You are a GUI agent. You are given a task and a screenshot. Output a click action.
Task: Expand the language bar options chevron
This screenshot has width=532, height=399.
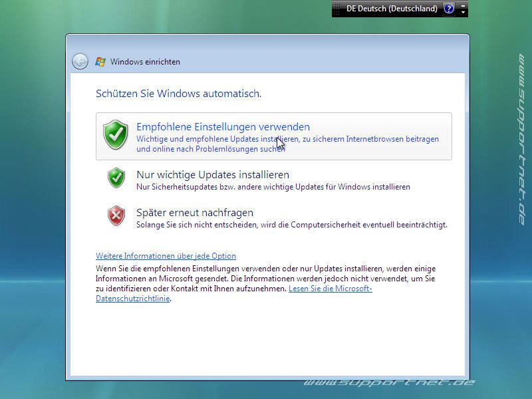[x=464, y=13]
